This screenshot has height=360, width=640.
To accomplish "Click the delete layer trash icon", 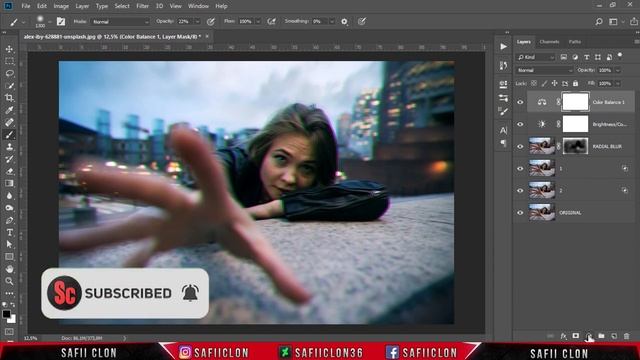I will pyautogui.click(x=627, y=336).
